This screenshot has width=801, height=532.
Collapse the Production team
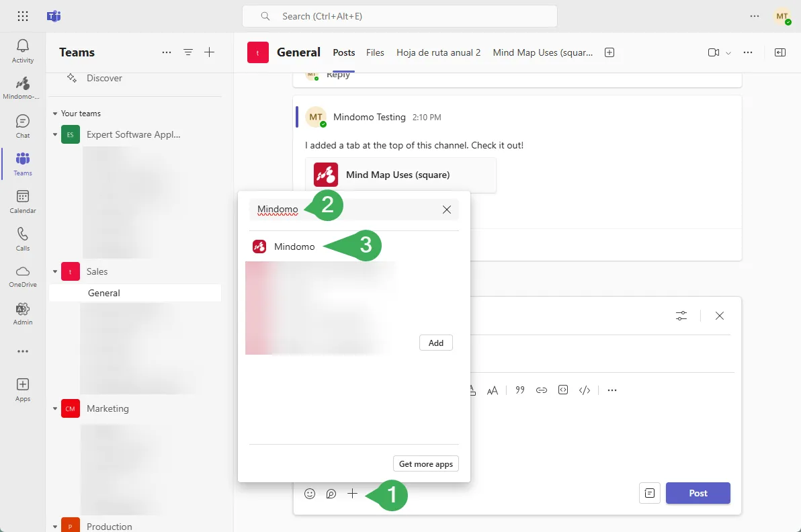[x=55, y=527]
